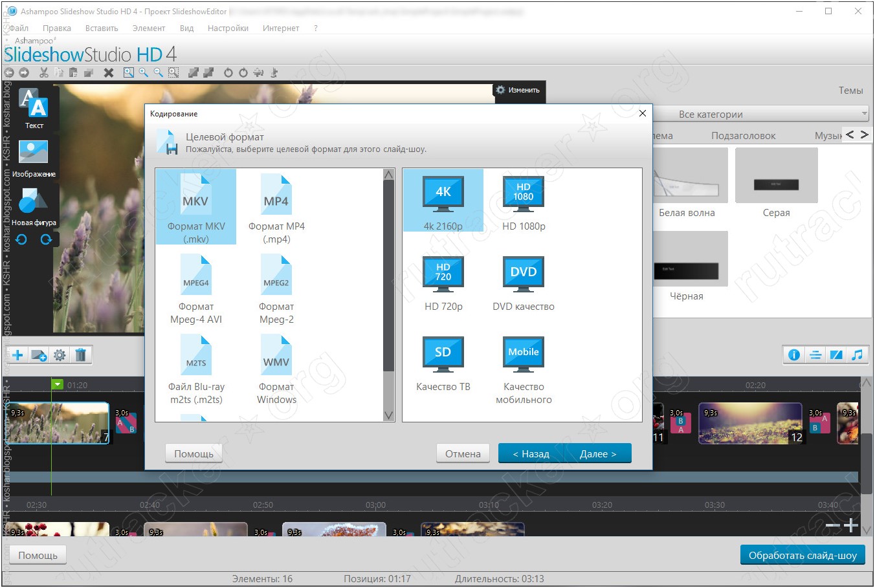Viewport: 875px width, 588px height.
Task: Open the Файл menu
Action: [x=19, y=28]
